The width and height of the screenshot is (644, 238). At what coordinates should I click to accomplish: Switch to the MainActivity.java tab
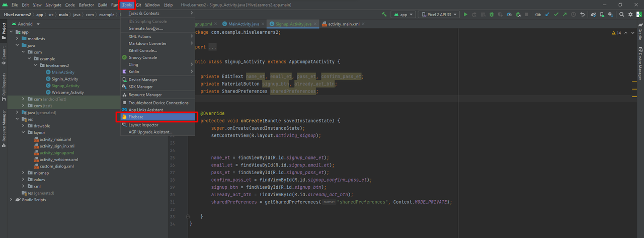click(244, 24)
